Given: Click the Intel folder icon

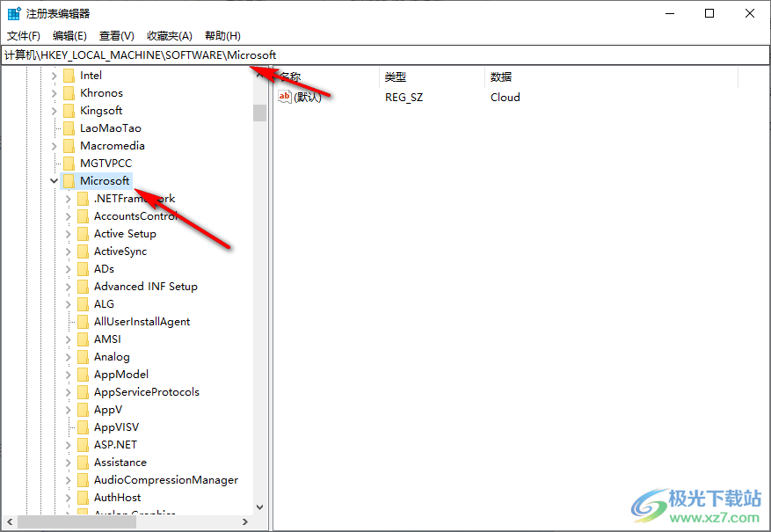Looking at the screenshot, I should (x=69, y=76).
